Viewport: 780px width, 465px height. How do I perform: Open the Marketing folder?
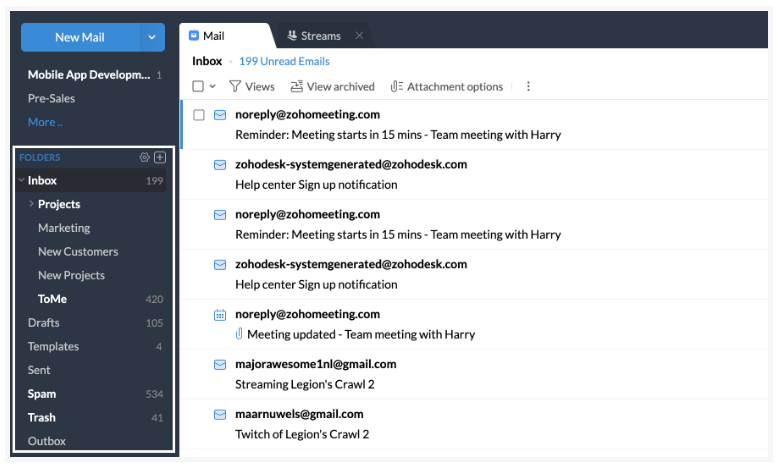(x=64, y=228)
